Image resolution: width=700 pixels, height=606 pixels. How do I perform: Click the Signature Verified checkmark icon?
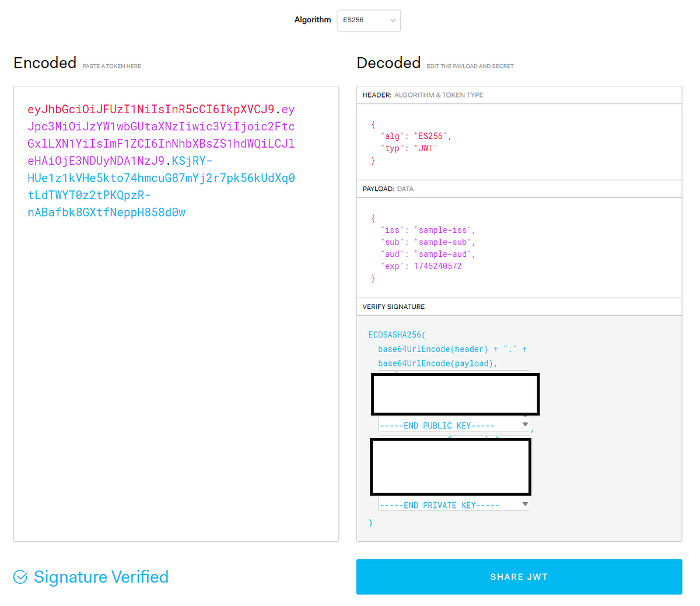(20, 576)
